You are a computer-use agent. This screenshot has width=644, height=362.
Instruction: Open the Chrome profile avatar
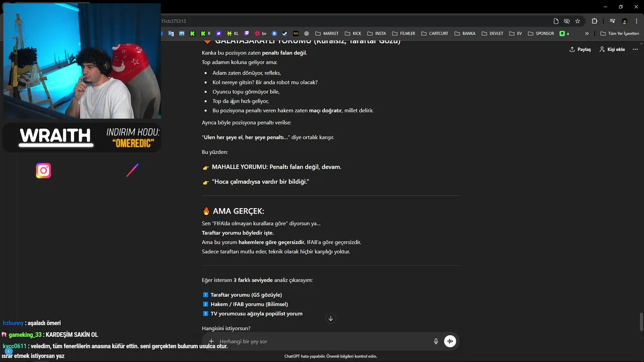point(624,21)
